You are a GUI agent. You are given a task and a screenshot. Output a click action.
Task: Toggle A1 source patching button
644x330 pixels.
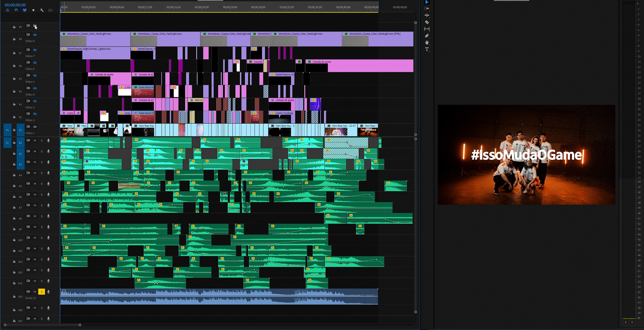(x=7, y=143)
